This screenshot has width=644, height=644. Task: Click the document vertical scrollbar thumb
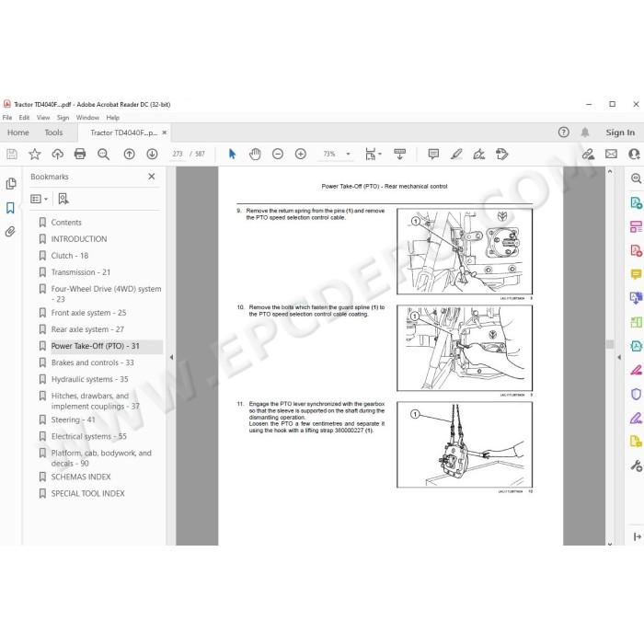[x=610, y=344]
